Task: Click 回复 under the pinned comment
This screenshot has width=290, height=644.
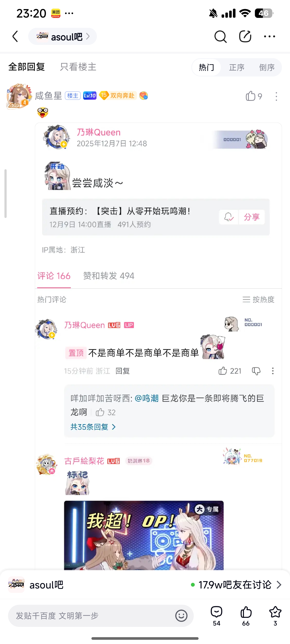Action: (123, 371)
